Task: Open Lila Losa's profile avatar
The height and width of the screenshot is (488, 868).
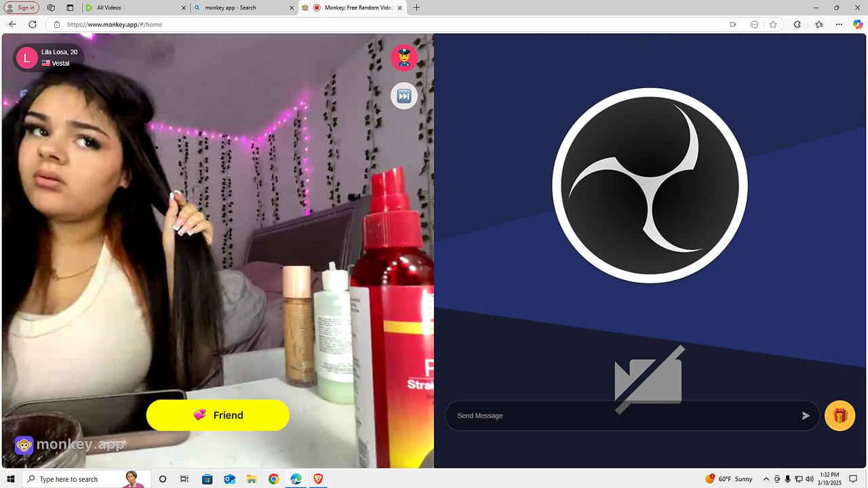Action: point(26,58)
